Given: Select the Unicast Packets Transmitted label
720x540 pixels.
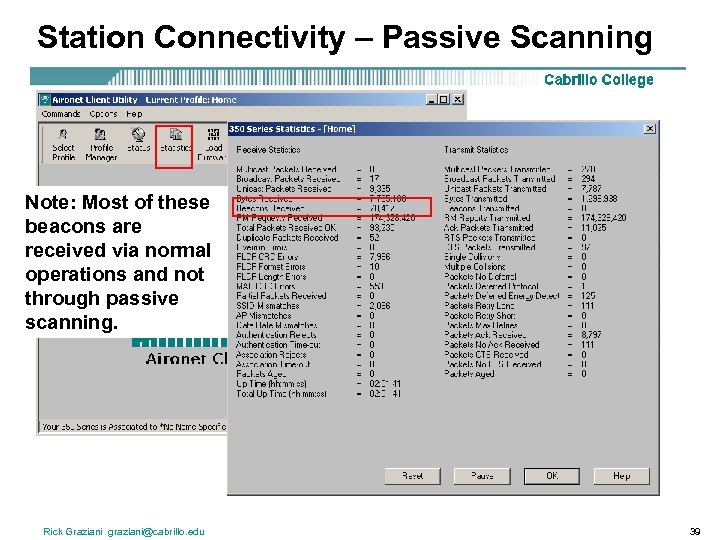Looking at the screenshot, I should tap(495, 189).
